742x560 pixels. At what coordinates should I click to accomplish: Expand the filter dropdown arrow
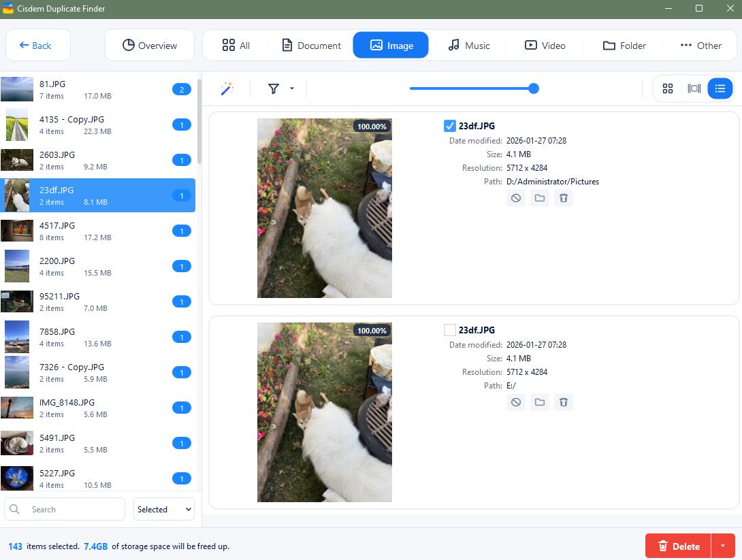pos(292,88)
